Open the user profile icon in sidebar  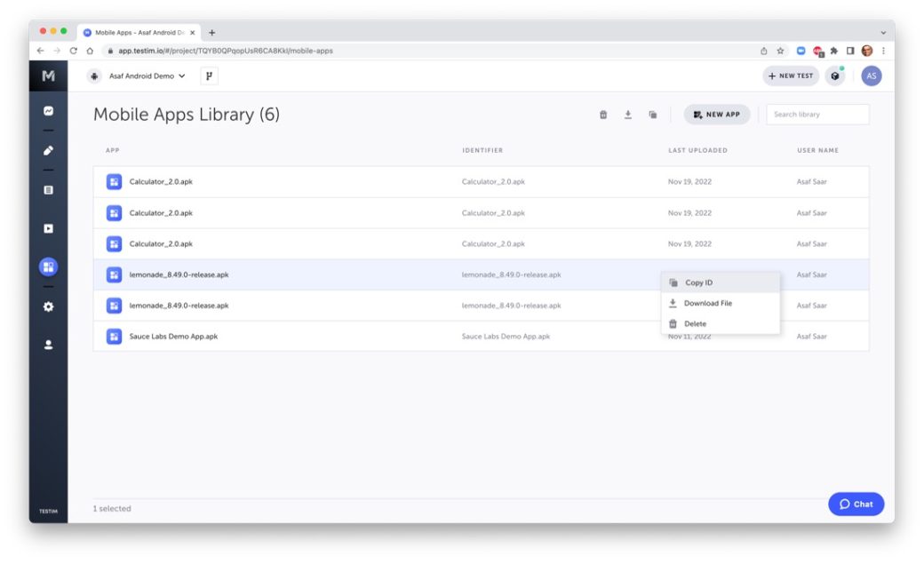48,345
